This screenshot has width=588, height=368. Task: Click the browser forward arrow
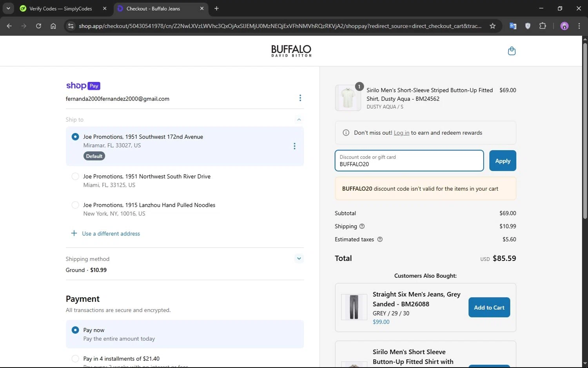tap(24, 26)
